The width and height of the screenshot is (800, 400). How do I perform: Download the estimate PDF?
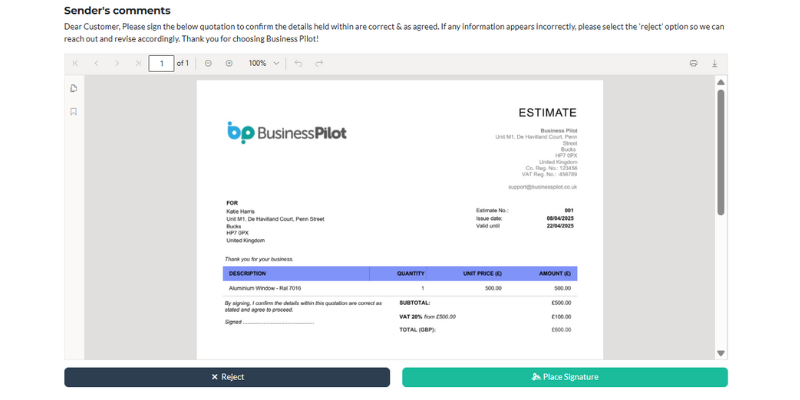pos(714,63)
